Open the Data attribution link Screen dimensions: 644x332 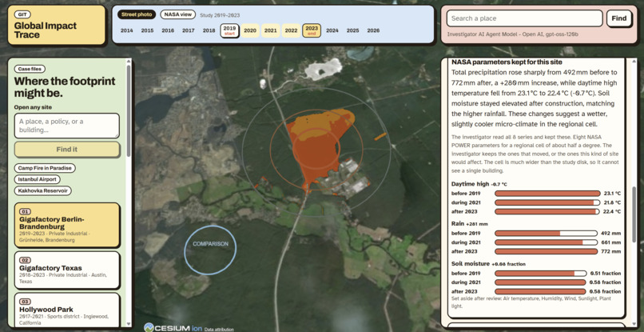point(219,330)
